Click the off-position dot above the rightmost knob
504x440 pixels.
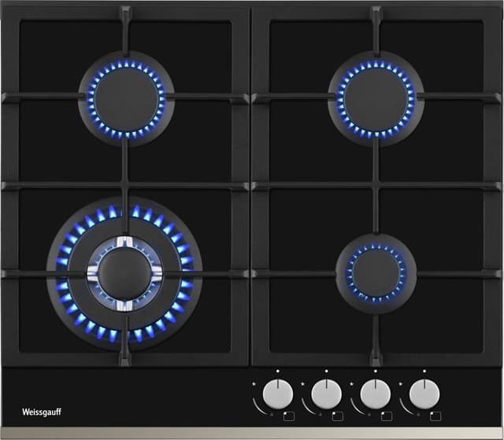click(x=425, y=371)
